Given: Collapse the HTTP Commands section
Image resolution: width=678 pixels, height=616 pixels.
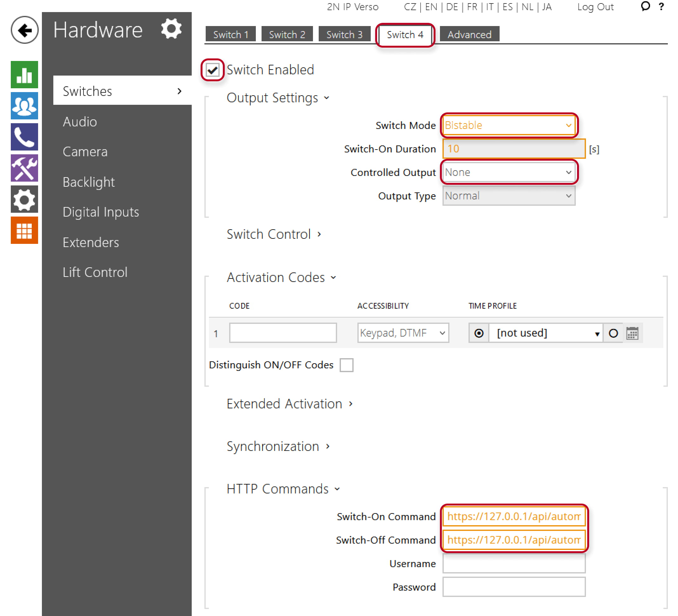Looking at the screenshot, I should pyautogui.click(x=283, y=489).
